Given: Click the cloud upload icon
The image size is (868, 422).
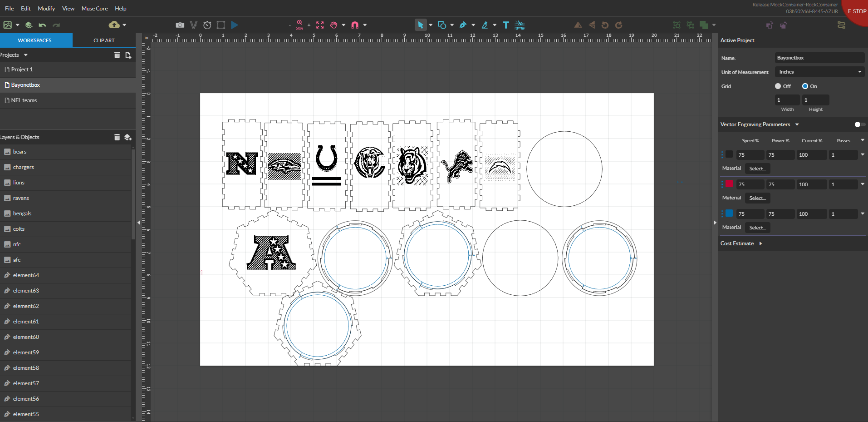Looking at the screenshot, I should tap(114, 25).
